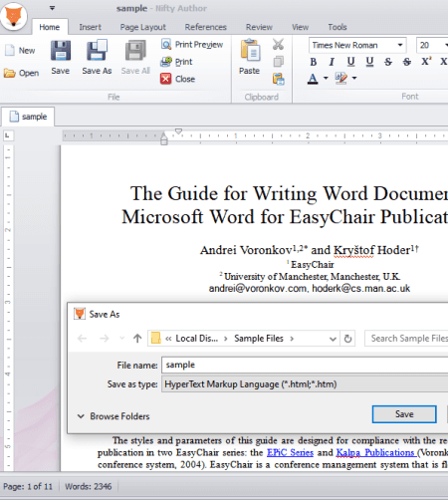Switch to the Home ribbon tab

(50, 27)
